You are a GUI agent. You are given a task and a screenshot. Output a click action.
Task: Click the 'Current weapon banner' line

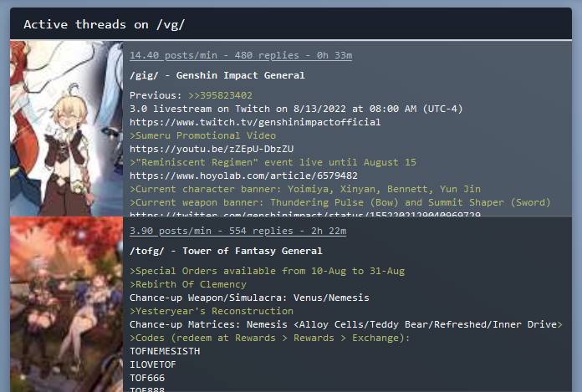click(x=340, y=202)
